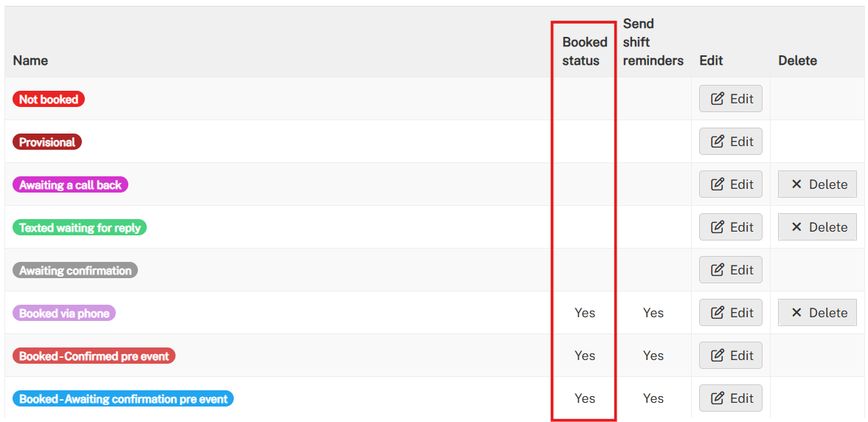Click Booked status Yes for Booked via phone
The width and height of the screenshot is (868, 422).
click(x=585, y=313)
